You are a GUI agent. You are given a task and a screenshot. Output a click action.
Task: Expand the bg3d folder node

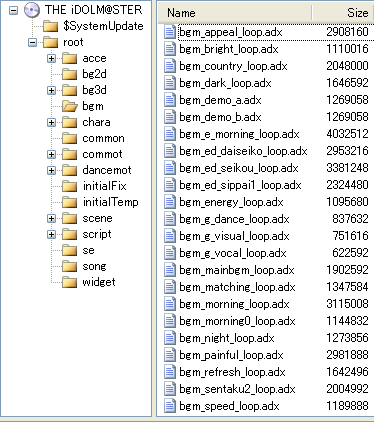click(51, 90)
